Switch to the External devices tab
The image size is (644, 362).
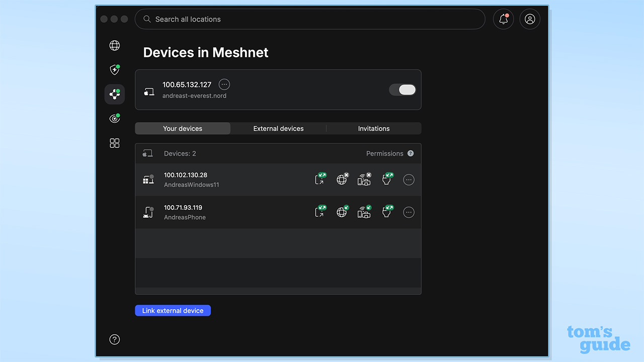pyautogui.click(x=278, y=128)
